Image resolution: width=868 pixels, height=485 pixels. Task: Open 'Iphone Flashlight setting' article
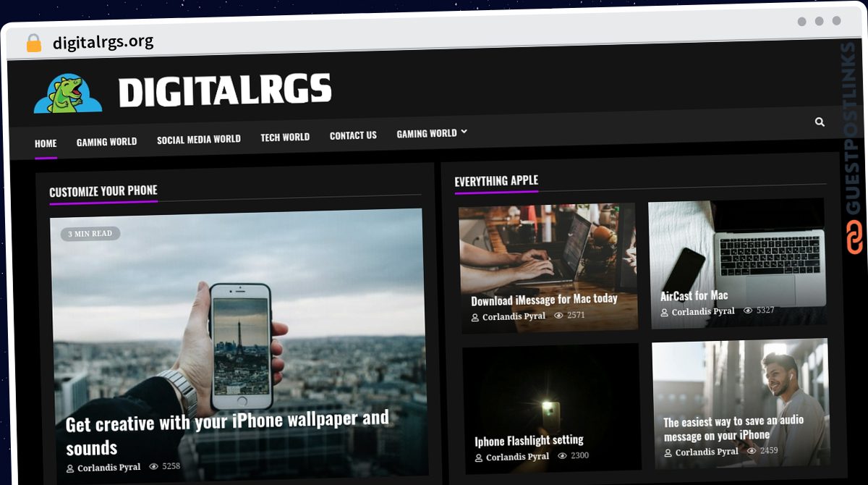[x=529, y=440]
